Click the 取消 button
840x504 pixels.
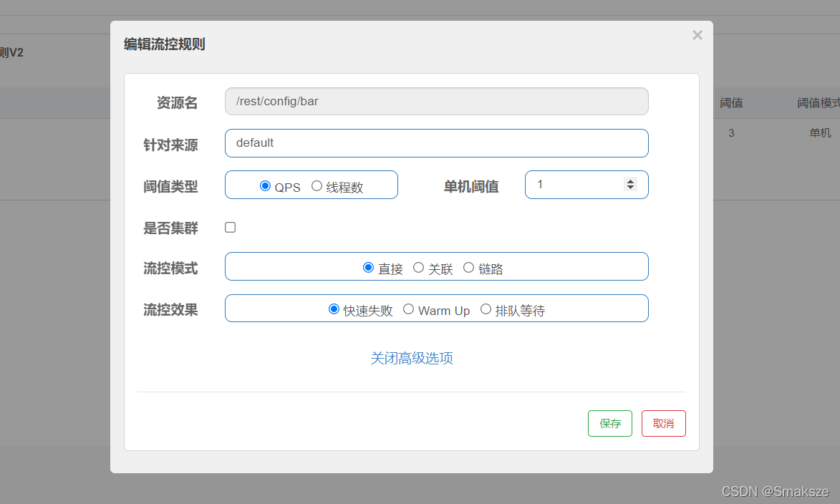[x=663, y=424]
